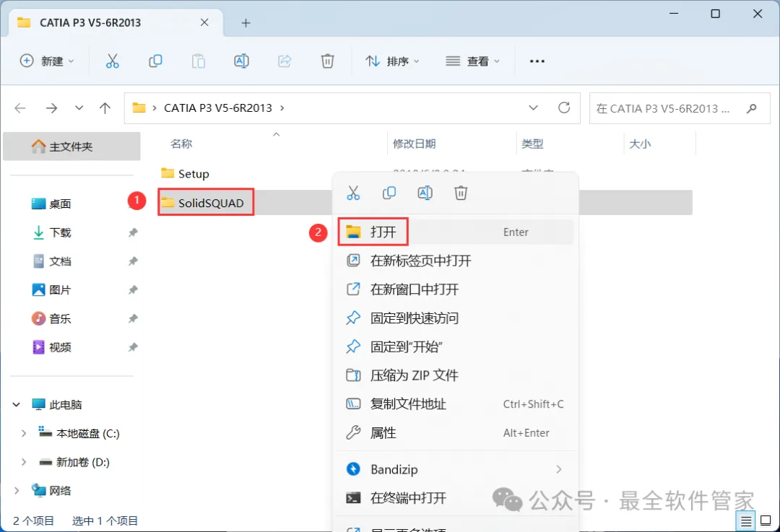
Task: Sort by 名称 column header
Action: click(181, 144)
